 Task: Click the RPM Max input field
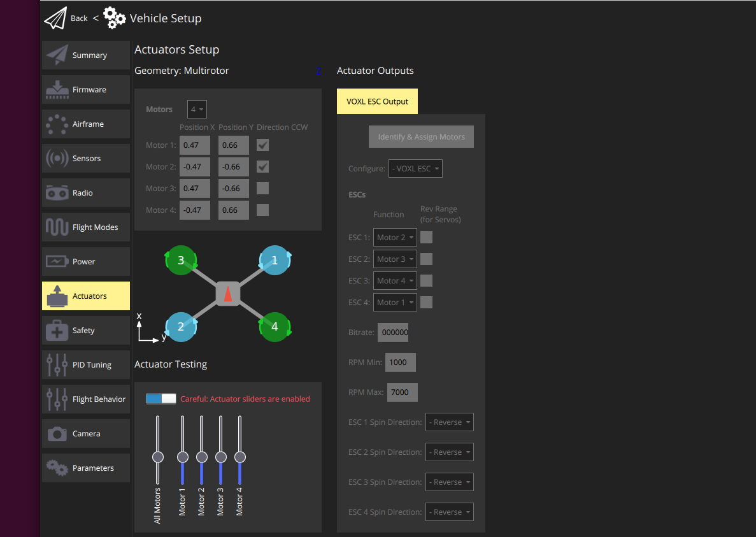point(403,392)
